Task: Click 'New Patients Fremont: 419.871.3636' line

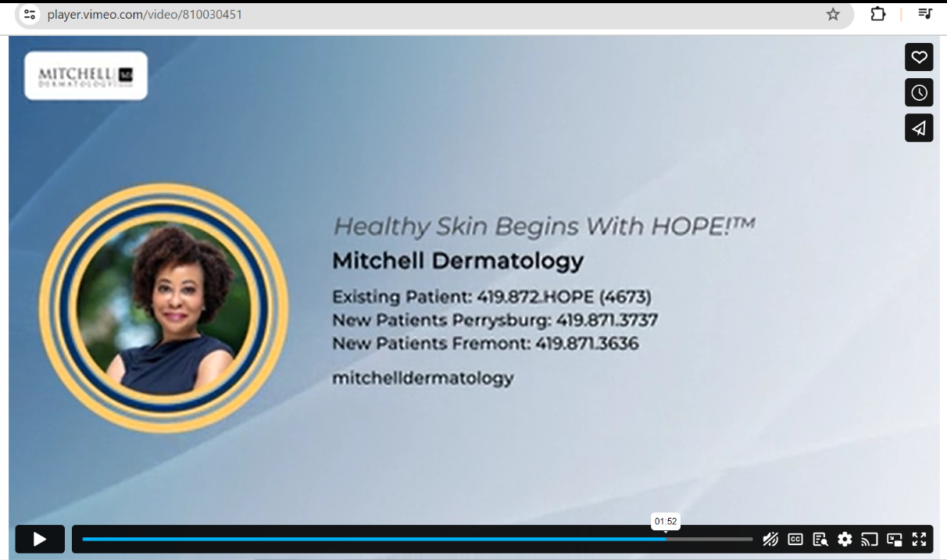Action: click(x=485, y=344)
